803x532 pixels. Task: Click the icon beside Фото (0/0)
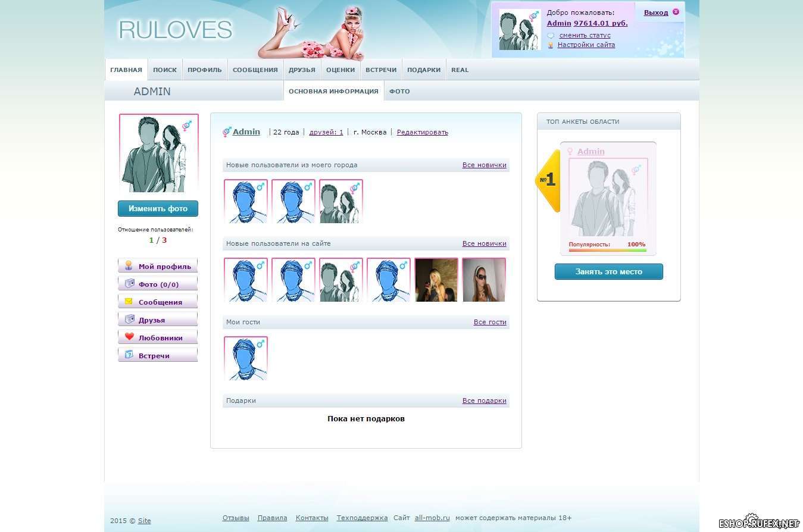129,284
